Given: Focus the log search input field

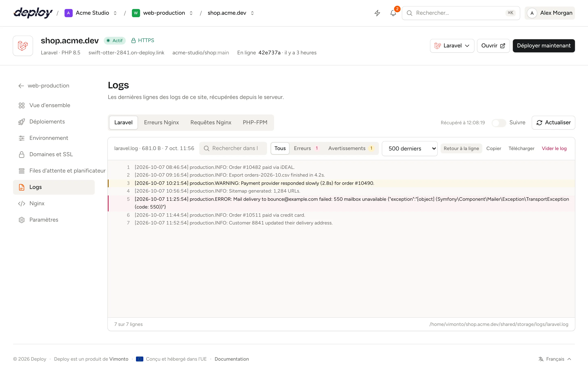Looking at the screenshot, I should point(233,148).
